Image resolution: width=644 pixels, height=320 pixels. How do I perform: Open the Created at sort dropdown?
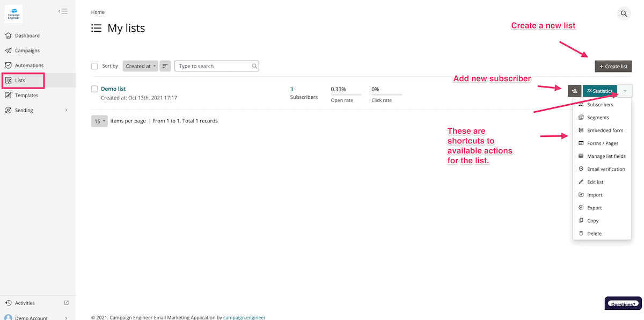point(141,66)
